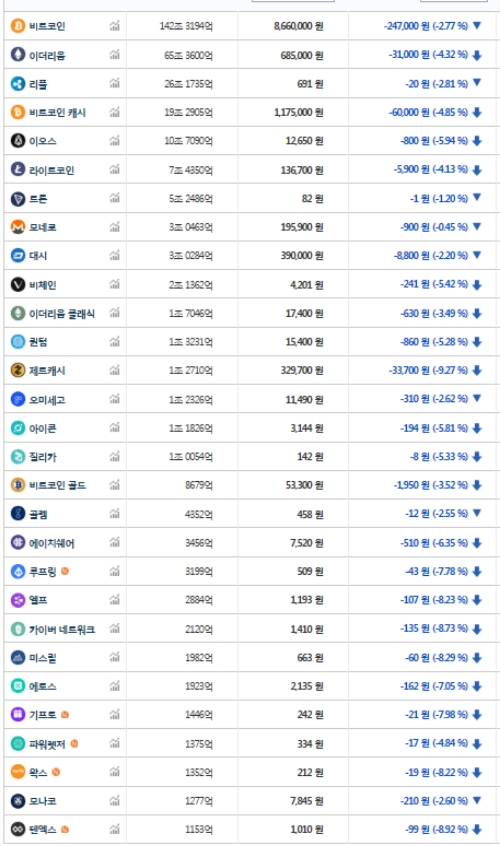Click the 퀀텀 price 15,400 원
Image resolution: width=500 pixels, height=846 pixels.
[304, 342]
